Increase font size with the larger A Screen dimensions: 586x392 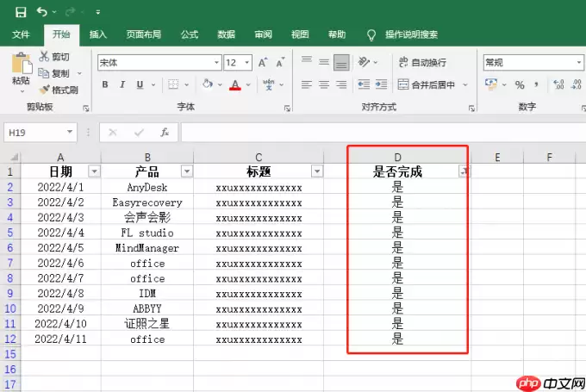263,62
